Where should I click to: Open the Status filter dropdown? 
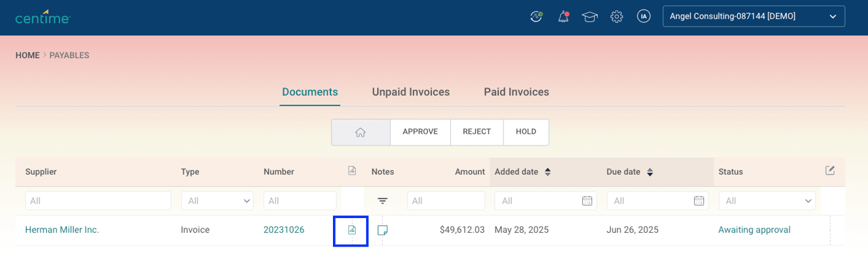tap(767, 201)
